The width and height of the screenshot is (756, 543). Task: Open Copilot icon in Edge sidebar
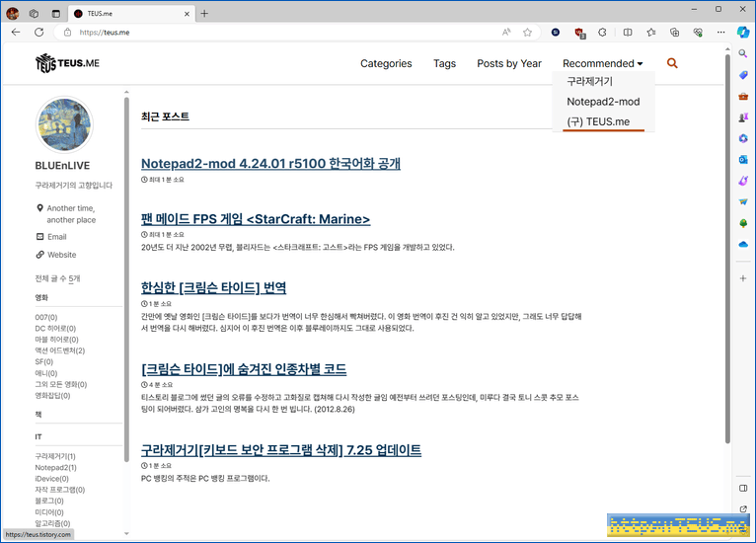click(x=743, y=32)
